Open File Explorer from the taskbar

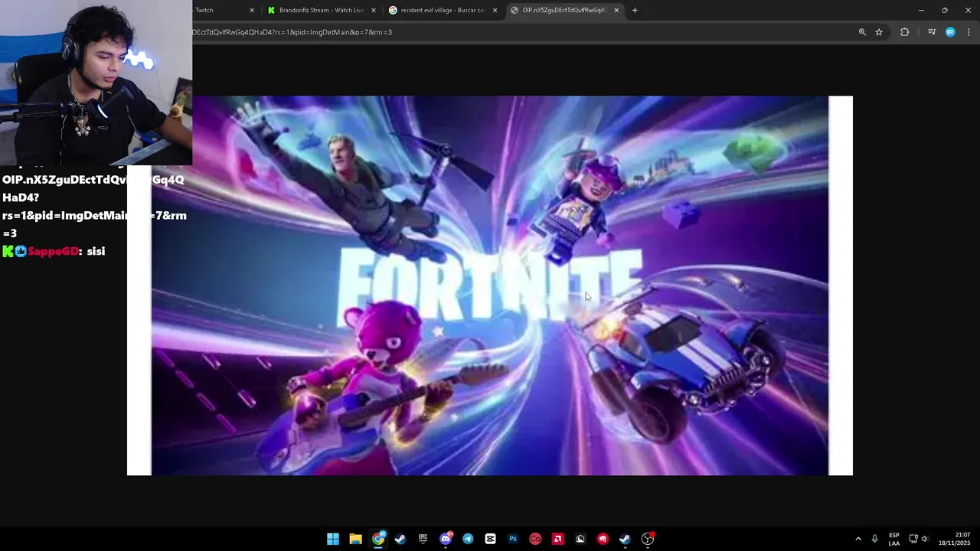click(x=355, y=539)
